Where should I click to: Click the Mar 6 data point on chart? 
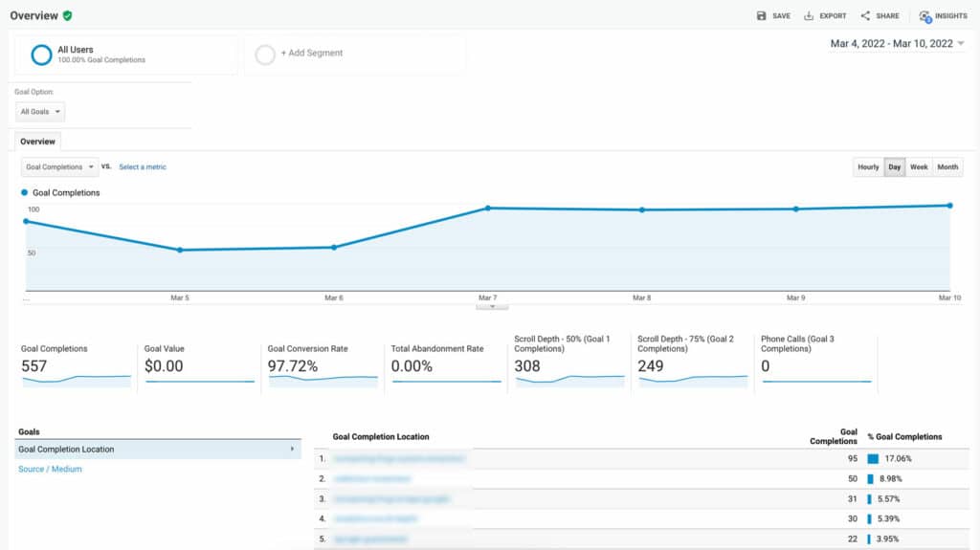[x=334, y=248]
